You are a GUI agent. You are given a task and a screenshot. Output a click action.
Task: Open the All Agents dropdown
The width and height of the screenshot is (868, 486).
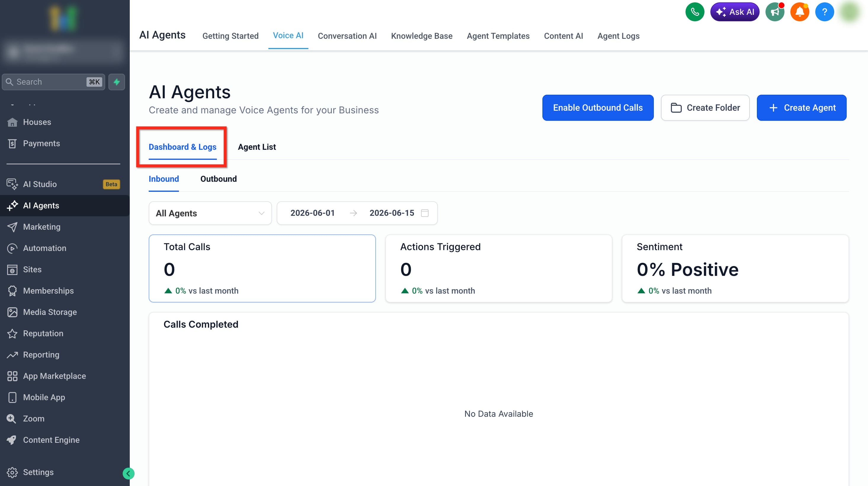click(210, 213)
